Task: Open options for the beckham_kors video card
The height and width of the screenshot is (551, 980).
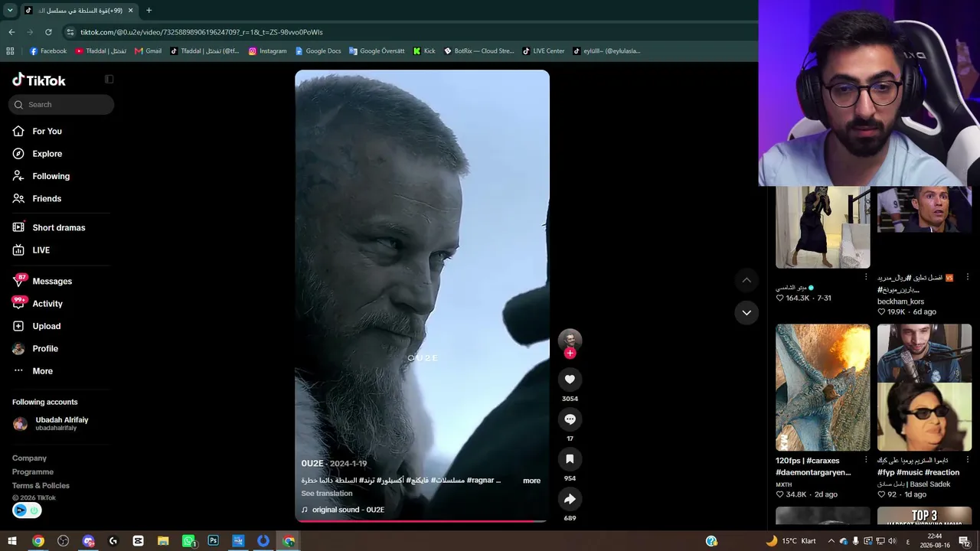Action: point(967,277)
